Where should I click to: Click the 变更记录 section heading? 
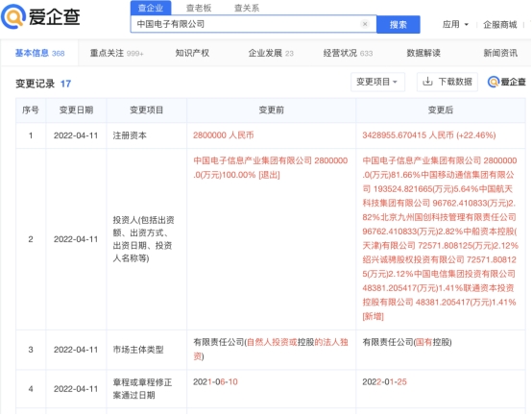click(x=35, y=84)
